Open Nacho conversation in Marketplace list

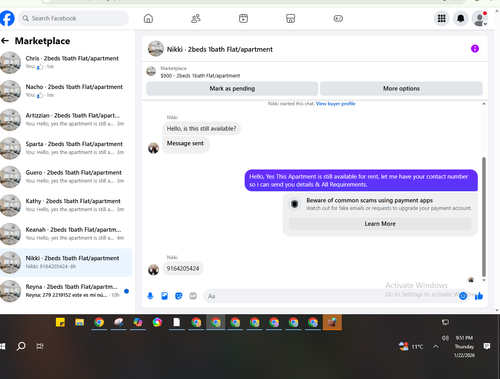(66, 91)
